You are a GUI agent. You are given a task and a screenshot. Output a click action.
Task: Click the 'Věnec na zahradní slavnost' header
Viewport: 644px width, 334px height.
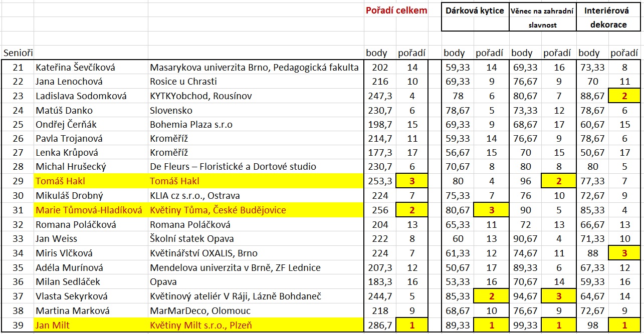(542, 18)
